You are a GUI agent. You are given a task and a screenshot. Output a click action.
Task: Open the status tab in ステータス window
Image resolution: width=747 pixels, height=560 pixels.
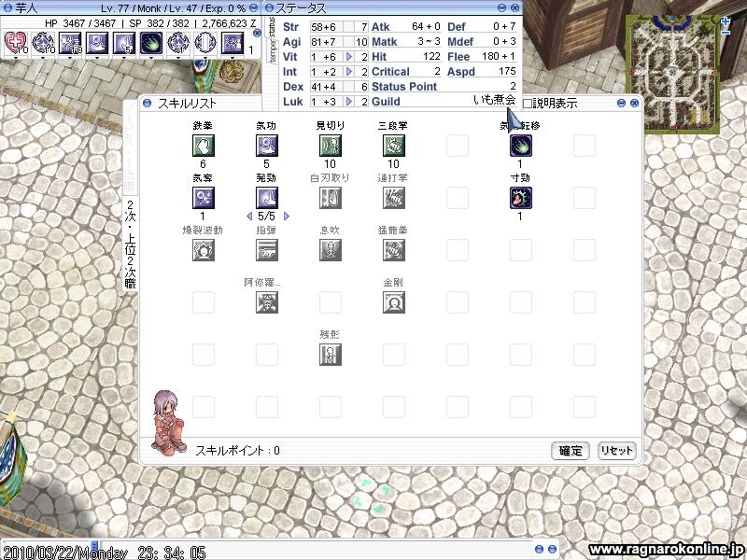[x=272, y=27]
